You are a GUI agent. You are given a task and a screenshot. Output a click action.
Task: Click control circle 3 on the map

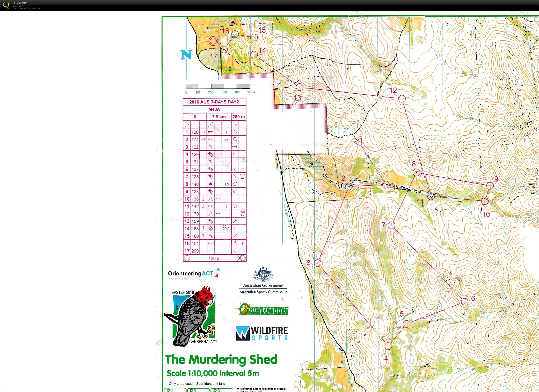tap(318, 263)
